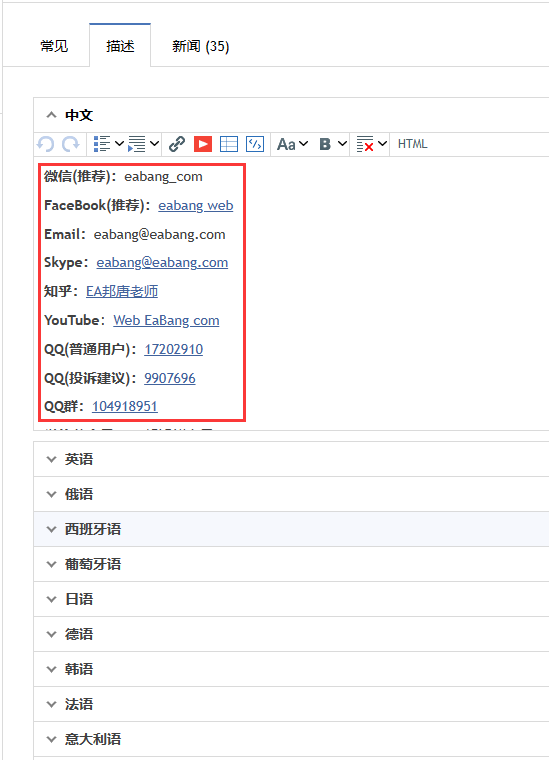Click the insert link chain icon
The height and width of the screenshot is (760, 549).
(x=177, y=144)
